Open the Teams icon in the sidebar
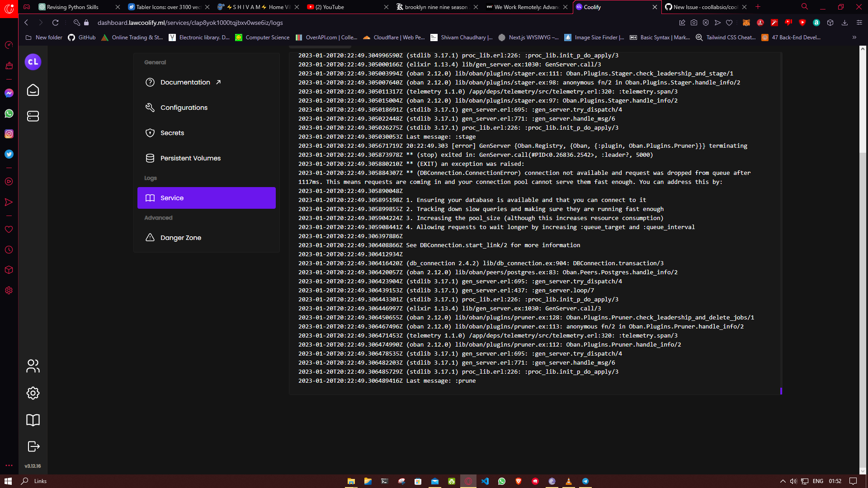Viewport: 868px width, 488px height. click(x=33, y=366)
